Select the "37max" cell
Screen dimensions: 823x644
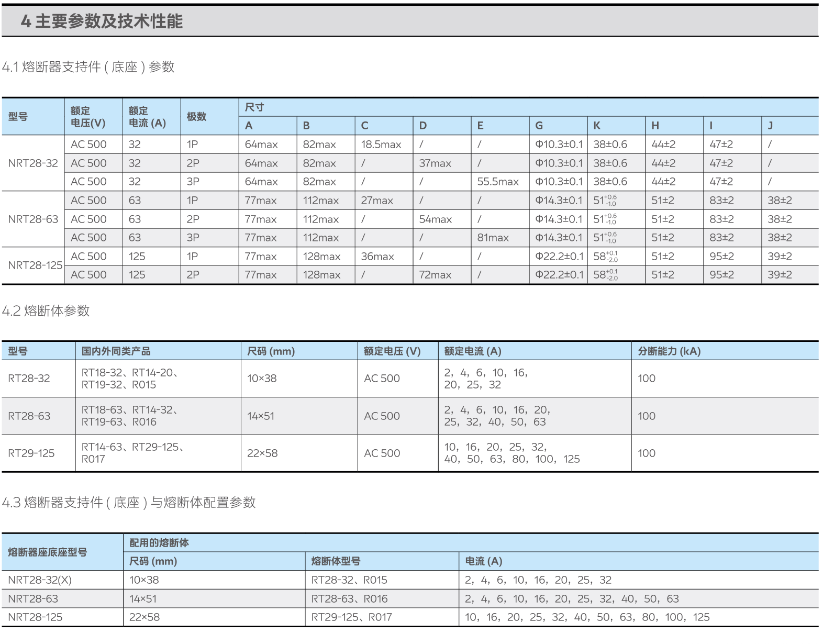point(435,163)
